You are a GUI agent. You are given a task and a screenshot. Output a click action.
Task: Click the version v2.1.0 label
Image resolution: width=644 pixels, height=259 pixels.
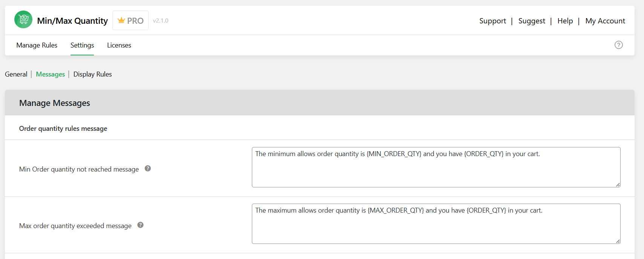(x=160, y=21)
